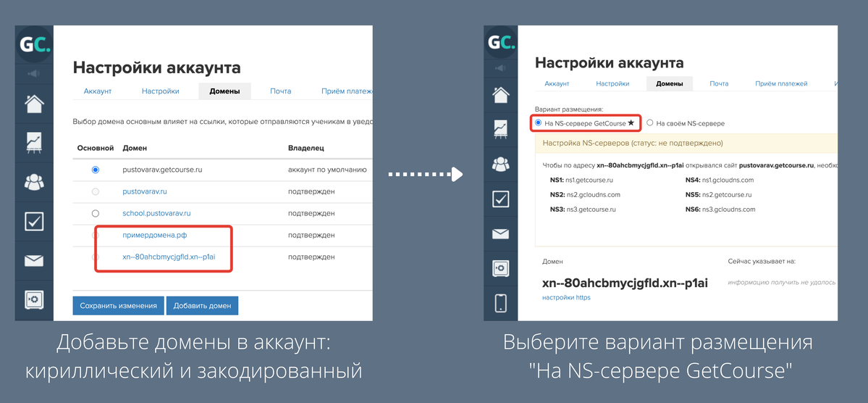Switch to Настройки tab in right screenshot
The height and width of the screenshot is (403, 868).
[612, 83]
